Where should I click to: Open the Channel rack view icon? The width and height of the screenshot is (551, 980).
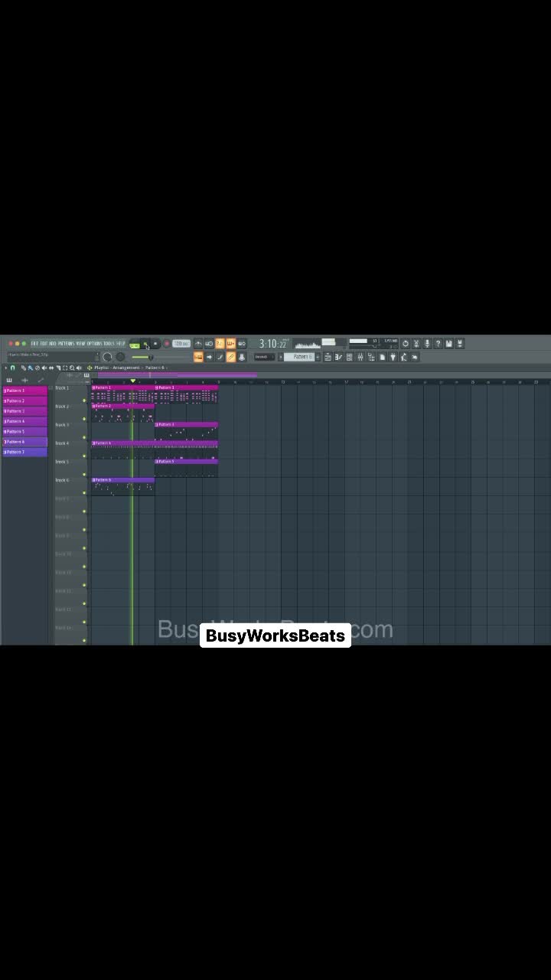(x=349, y=357)
